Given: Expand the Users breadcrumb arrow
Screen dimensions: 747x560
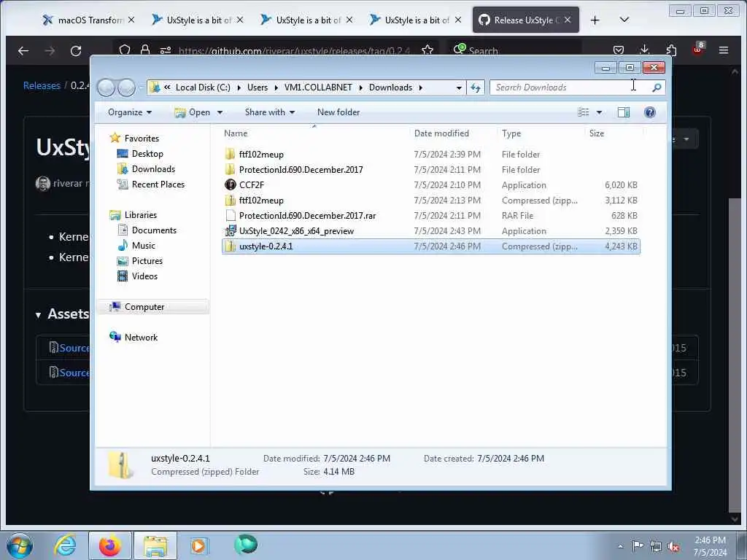Looking at the screenshot, I should click(x=276, y=87).
